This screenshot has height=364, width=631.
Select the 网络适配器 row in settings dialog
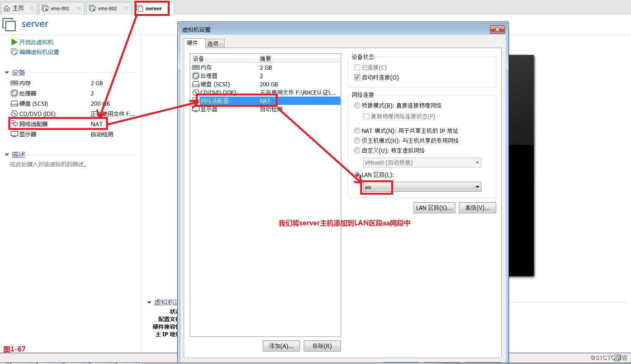pyautogui.click(x=265, y=101)
